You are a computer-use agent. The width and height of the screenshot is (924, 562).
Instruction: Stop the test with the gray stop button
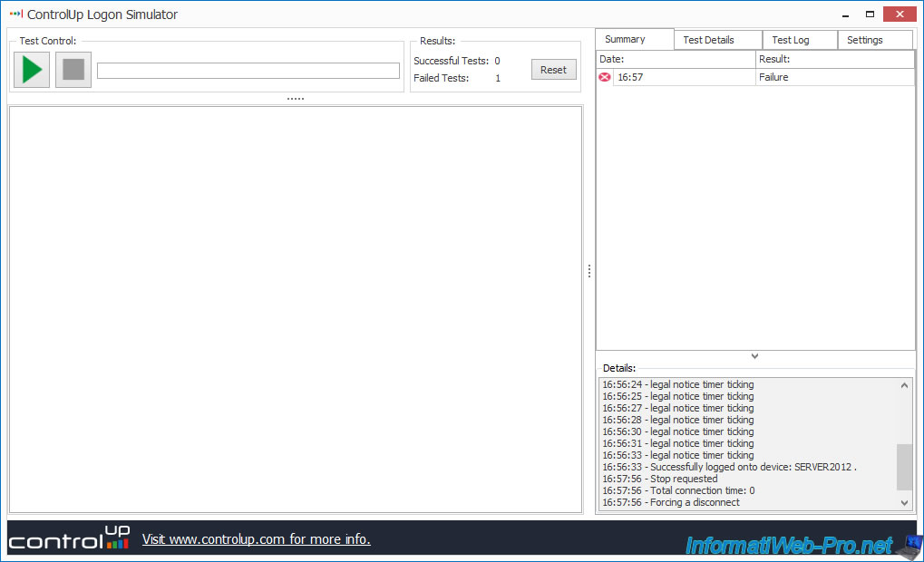[73, 70]
